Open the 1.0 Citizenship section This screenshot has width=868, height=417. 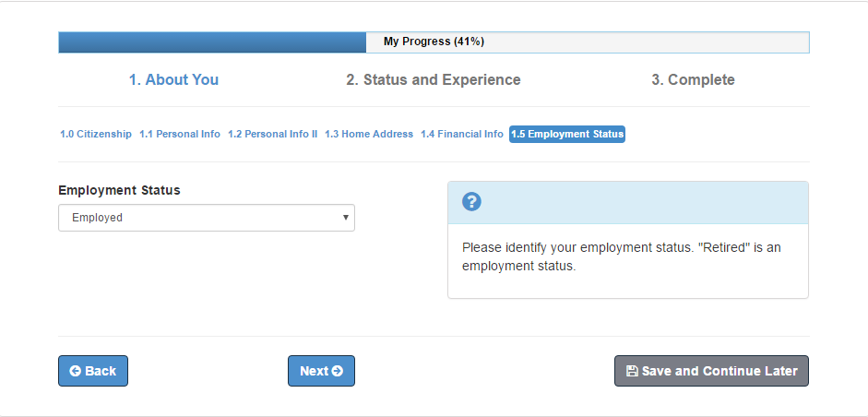pos(96,134)
